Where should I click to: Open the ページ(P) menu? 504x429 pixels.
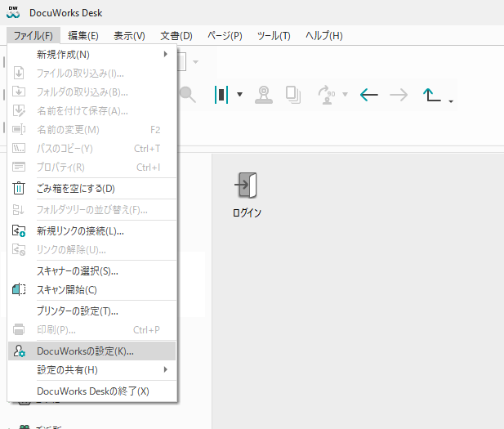(x=225, y=35)
